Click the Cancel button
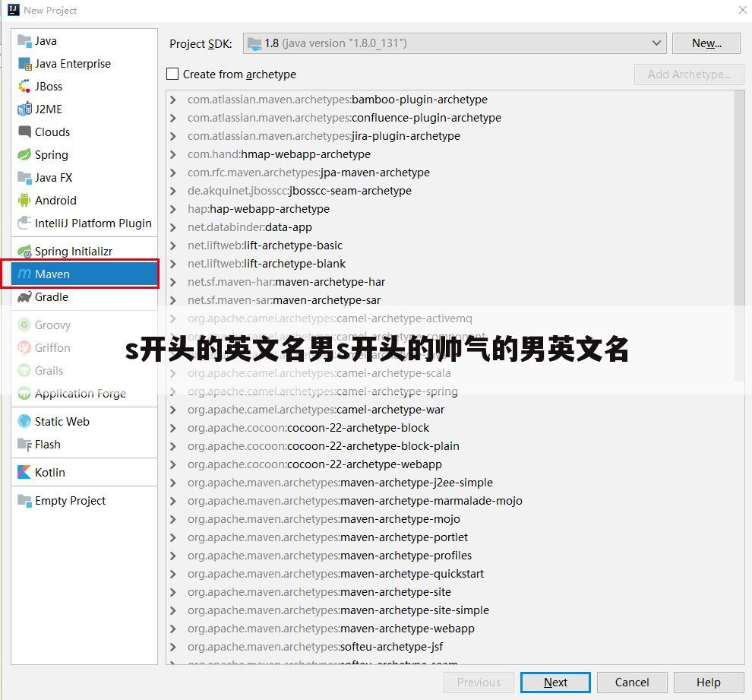The width and height of the screenshot is (752, 700). pos(632,683)
